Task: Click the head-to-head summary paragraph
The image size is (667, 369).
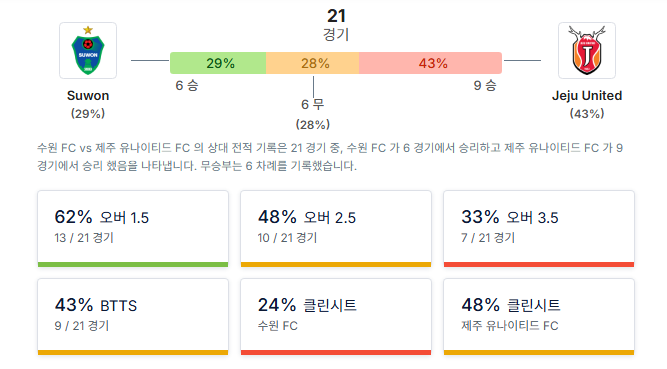Action: tap(330, 157)
